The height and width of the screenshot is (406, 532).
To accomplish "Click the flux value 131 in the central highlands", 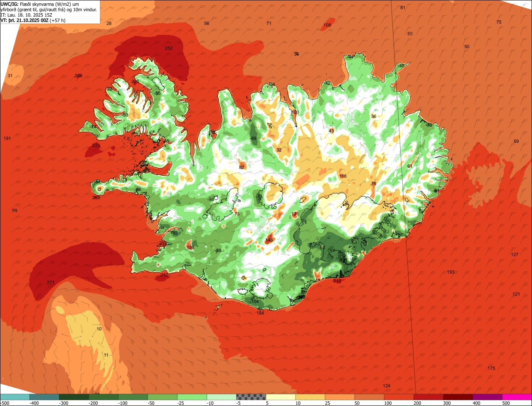I will (x=295, y=214).
